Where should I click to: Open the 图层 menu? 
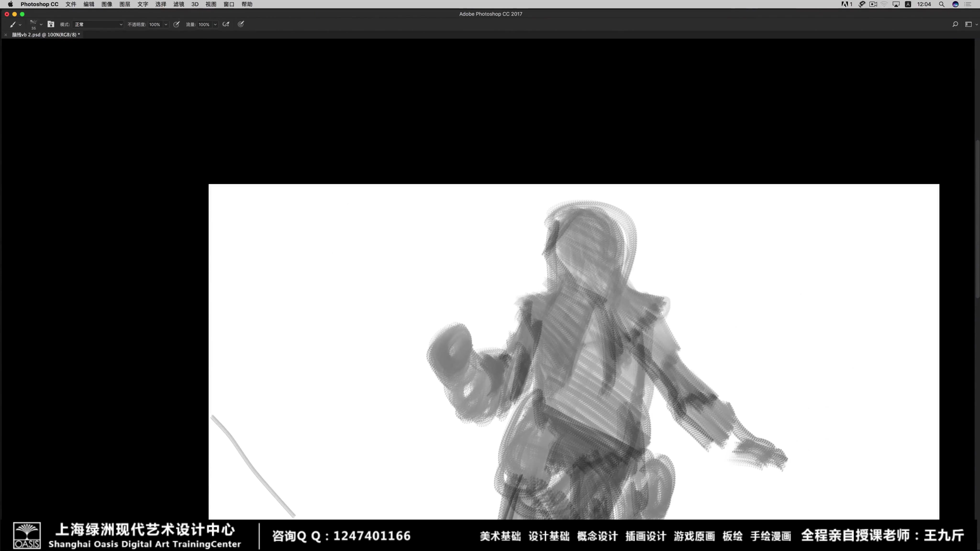point(125,4)
